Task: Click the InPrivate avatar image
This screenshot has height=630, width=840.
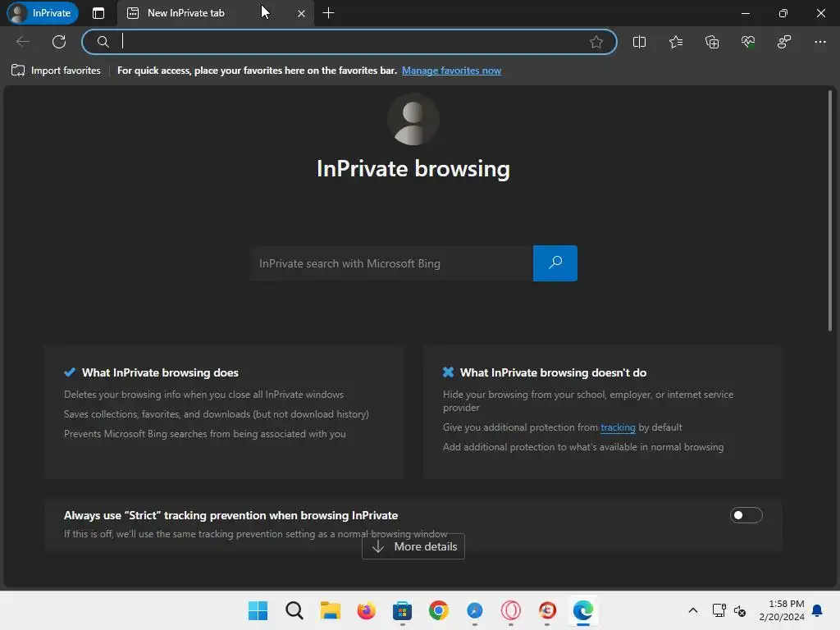Action: click(413, 119)
